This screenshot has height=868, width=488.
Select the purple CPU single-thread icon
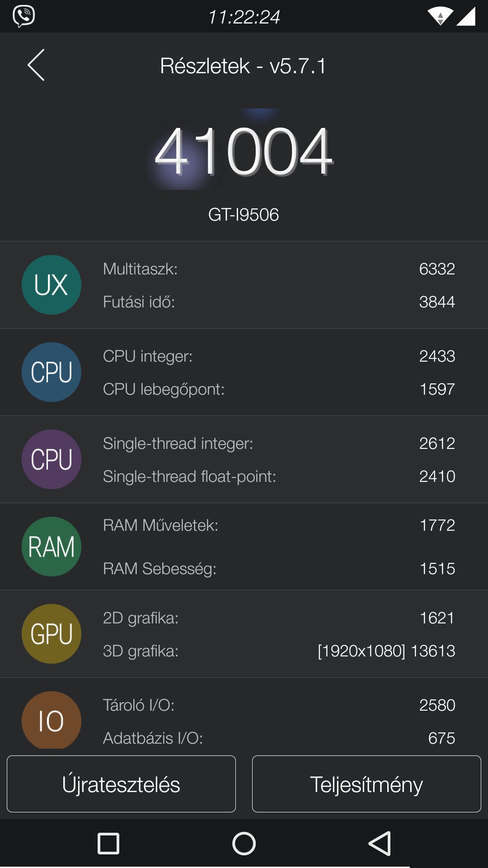[52, 459]
